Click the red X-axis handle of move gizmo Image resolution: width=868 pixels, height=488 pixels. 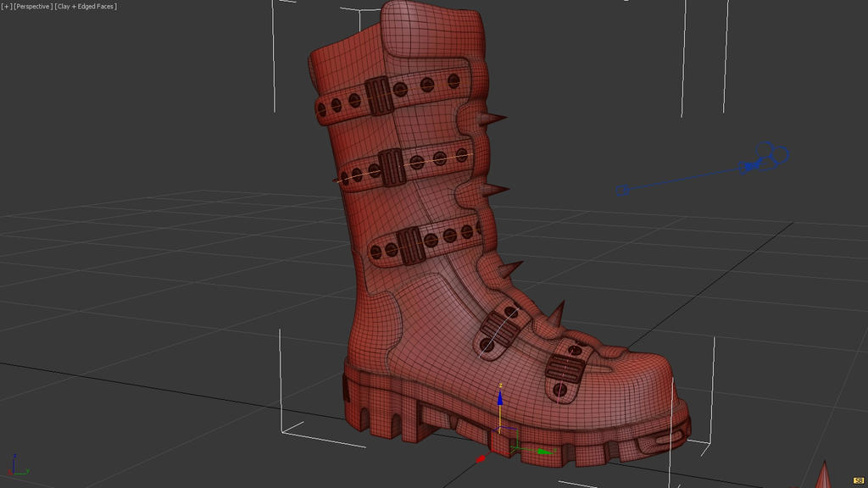(481, 458)
